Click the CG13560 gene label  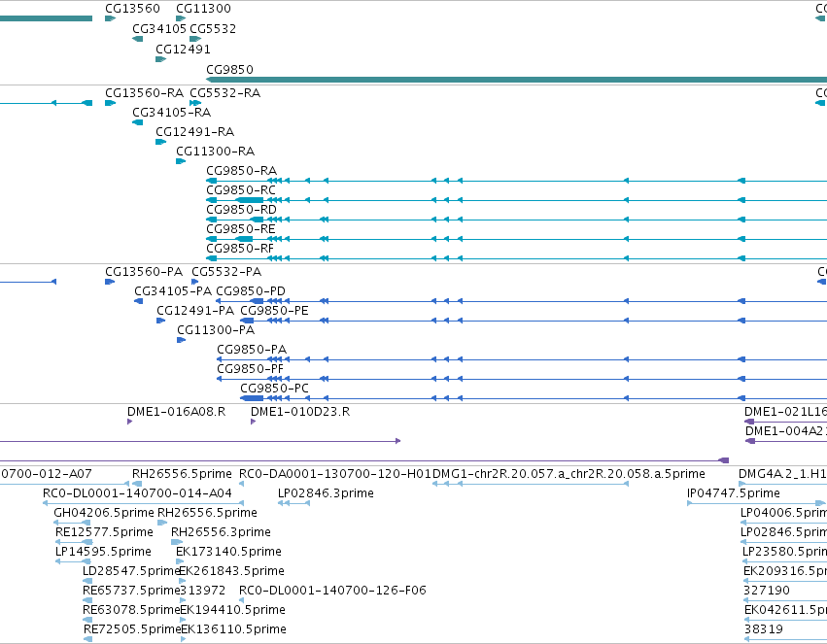(132, 9)
